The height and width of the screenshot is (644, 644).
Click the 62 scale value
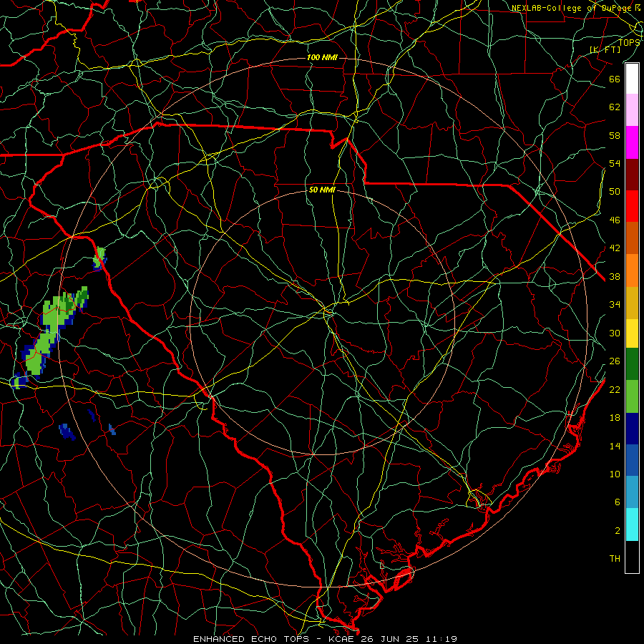pyautogui.click(x=615, y=107)
